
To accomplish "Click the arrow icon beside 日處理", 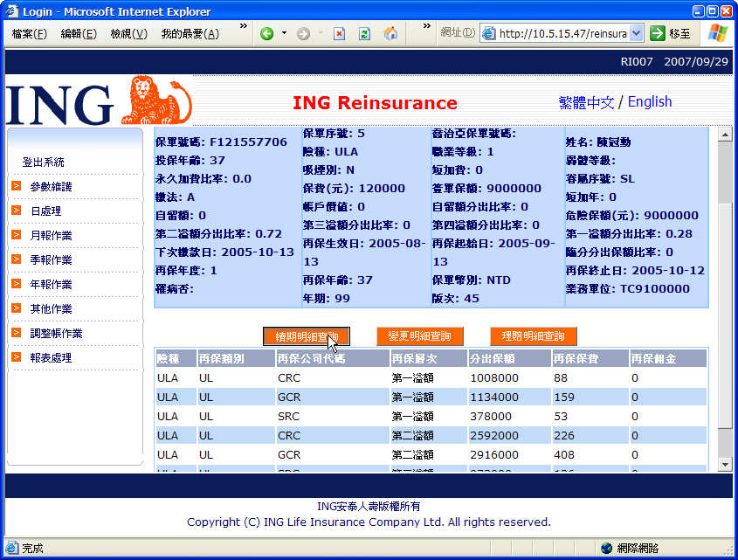I will point(17,211).
